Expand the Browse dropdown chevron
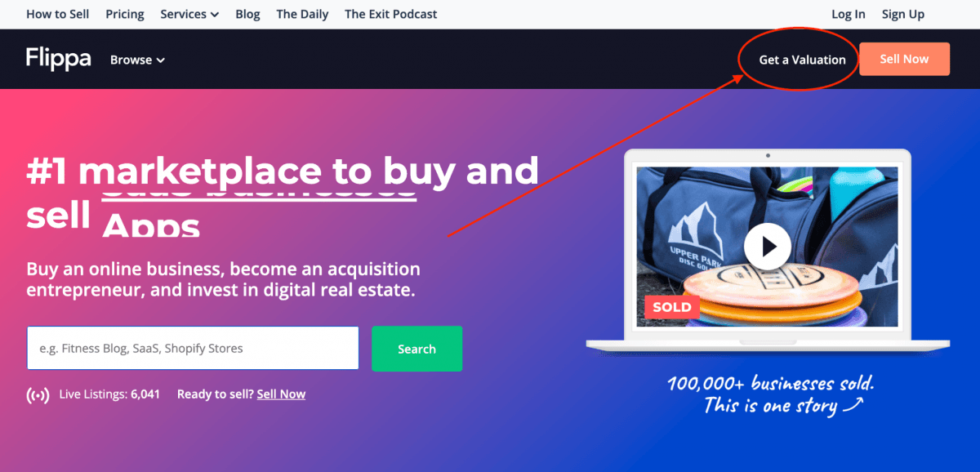The height and width of the screenshot is (472, 980). 161,60
